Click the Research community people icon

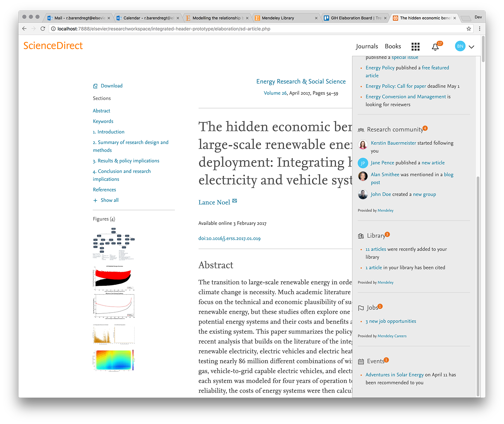(x=361, y=130)
